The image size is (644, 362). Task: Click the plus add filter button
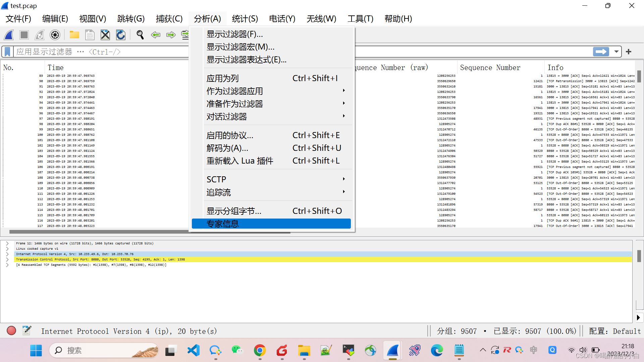click(x=629, y=52)
